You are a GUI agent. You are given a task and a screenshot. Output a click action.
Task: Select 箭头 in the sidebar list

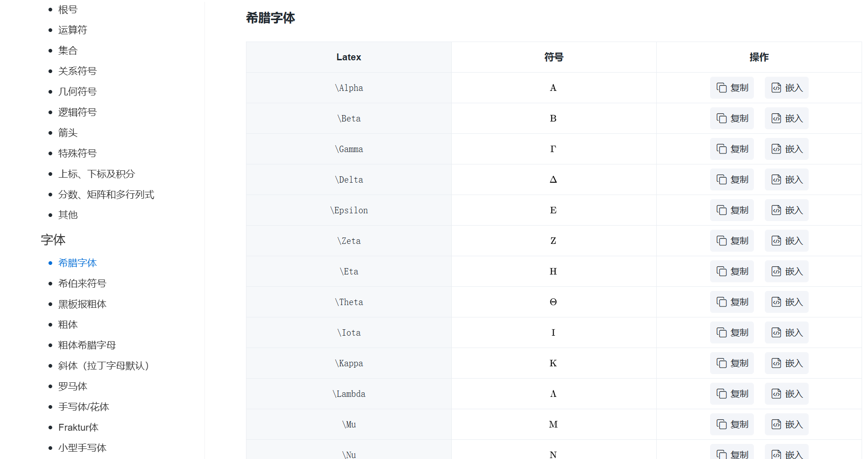(x=68, y=133)
